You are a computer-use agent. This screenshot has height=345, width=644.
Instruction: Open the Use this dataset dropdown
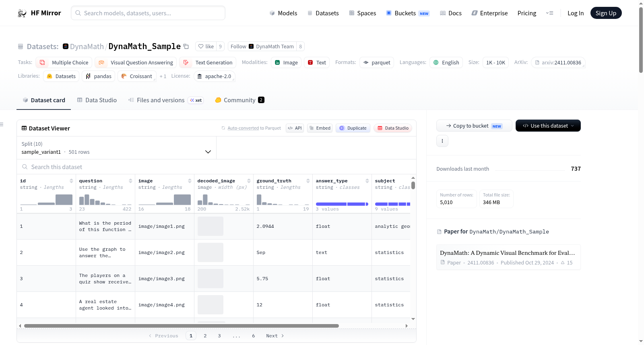point(548,126)
